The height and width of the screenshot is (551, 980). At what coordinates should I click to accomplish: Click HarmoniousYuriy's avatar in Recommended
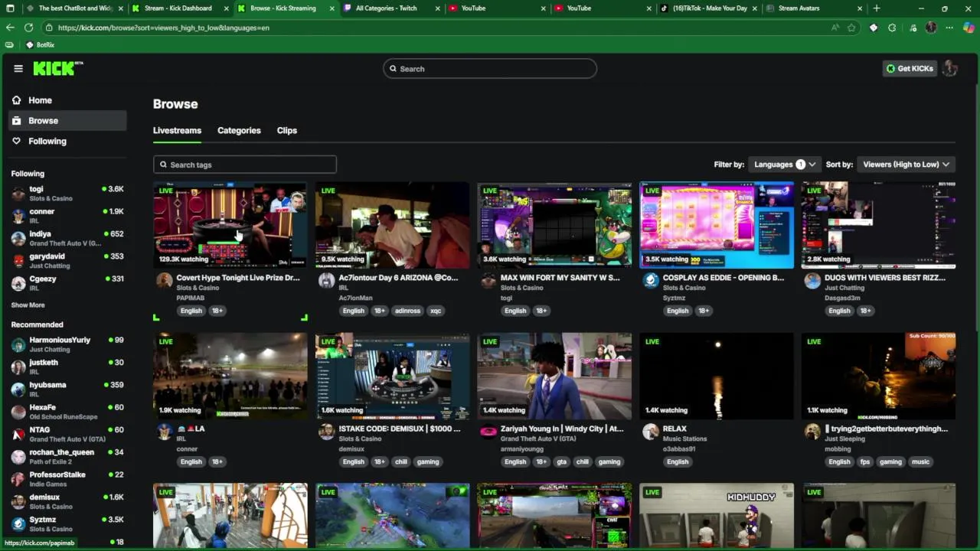18,344
